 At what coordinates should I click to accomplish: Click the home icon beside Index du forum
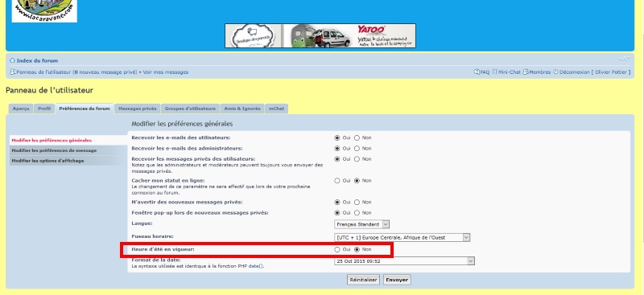point(12,61)
